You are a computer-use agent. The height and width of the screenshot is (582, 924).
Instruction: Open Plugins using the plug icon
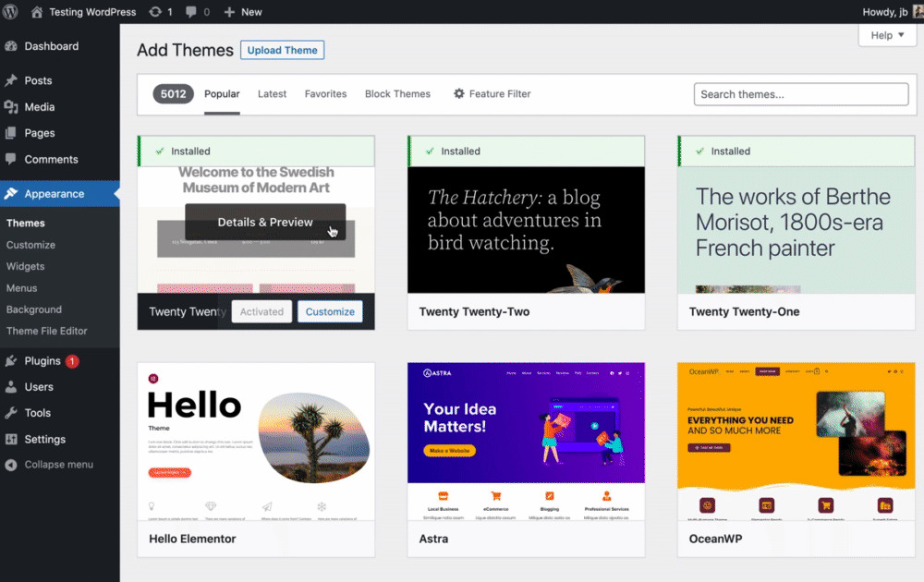pyautogui.click(x=15, y=361)
